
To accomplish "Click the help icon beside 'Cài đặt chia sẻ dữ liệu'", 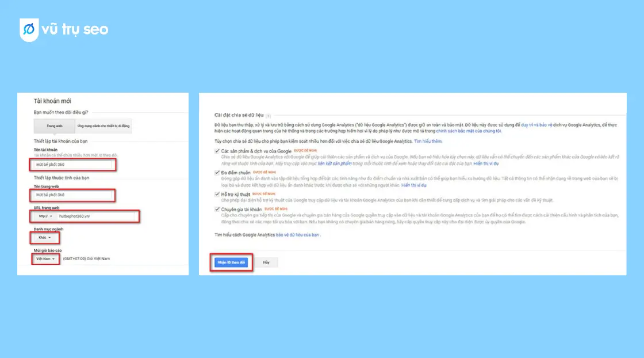I will 268,116.
